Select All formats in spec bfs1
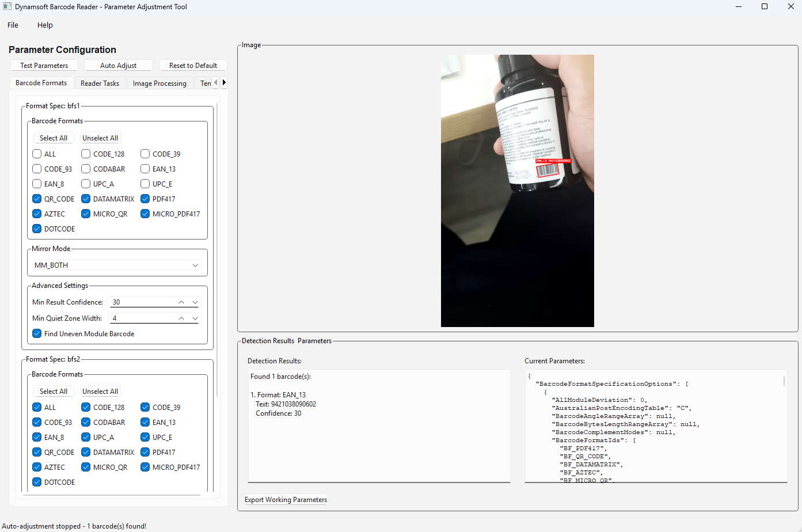The width and height of the screenshot is (802, 532). click(x=54, y=138)
